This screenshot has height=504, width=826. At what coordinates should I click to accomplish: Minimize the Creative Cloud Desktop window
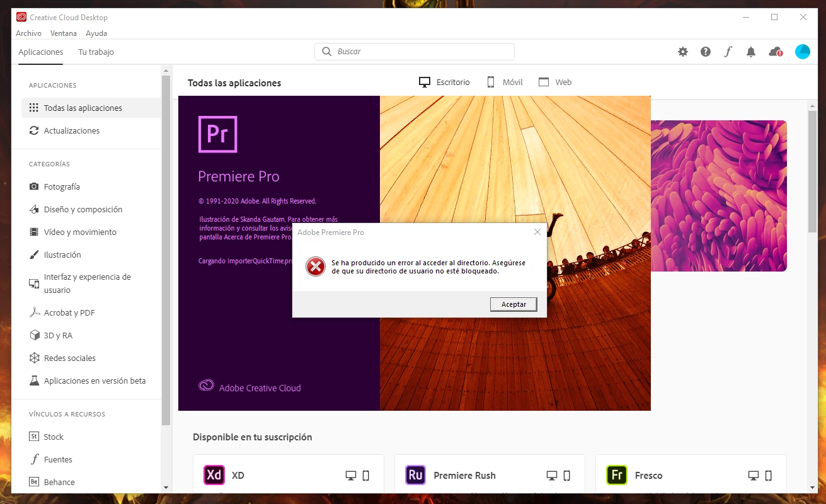tap(745, 18)
